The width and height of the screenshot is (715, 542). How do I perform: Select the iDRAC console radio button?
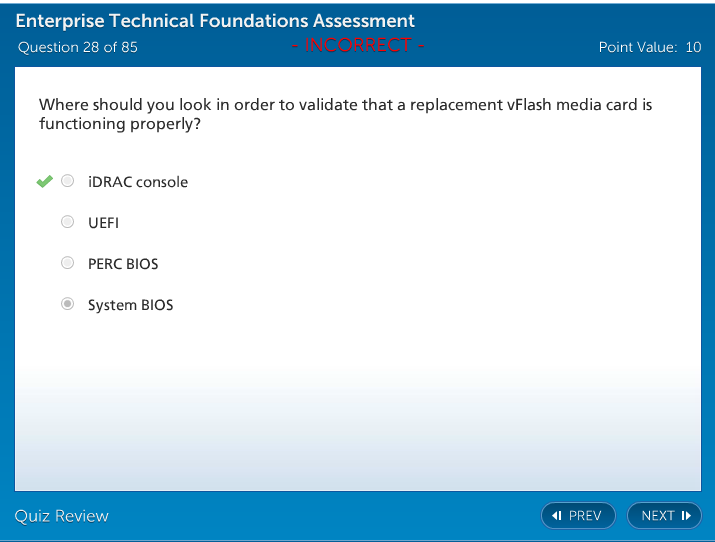click(68, 181)
